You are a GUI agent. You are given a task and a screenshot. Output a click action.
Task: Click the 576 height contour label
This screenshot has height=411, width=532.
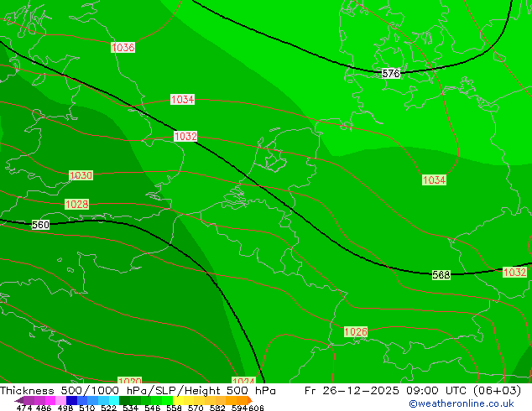coord(391,73)
